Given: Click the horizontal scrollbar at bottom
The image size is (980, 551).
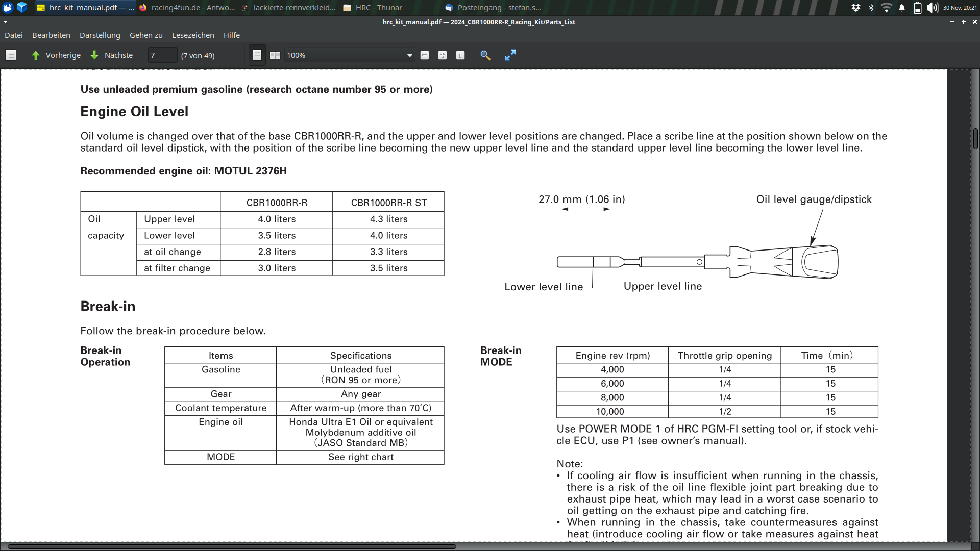Looking at the screenshot, I should [x=232, y=546].
